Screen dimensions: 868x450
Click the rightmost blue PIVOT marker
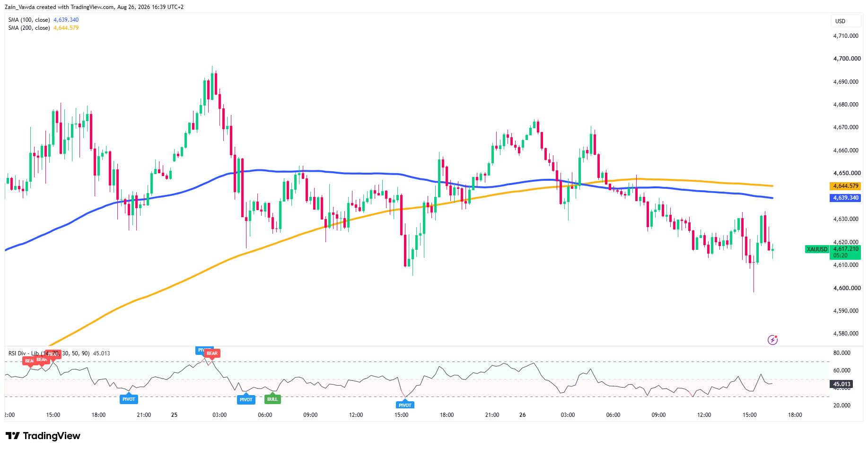click(x=405, y=405)
